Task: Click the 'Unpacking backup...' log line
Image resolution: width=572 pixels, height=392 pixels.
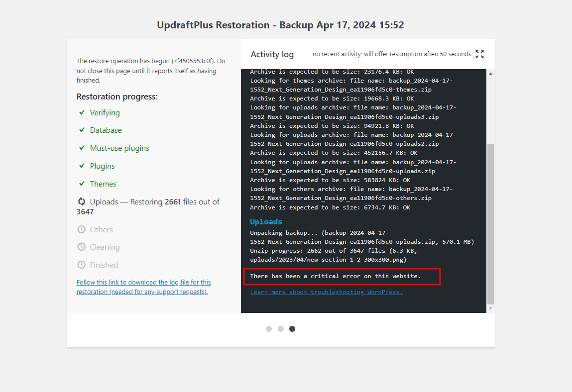Action: [x=362, y=237]
